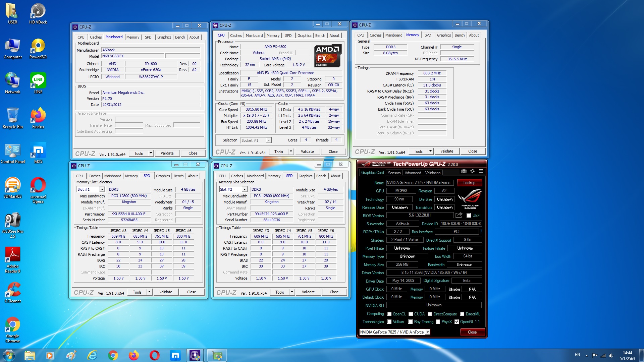The height and width of the screenshot is (362, 644).
Task: Select the ACDSee Pro 2.5 desktop shortcut
Action: click(x=12, y=225)
